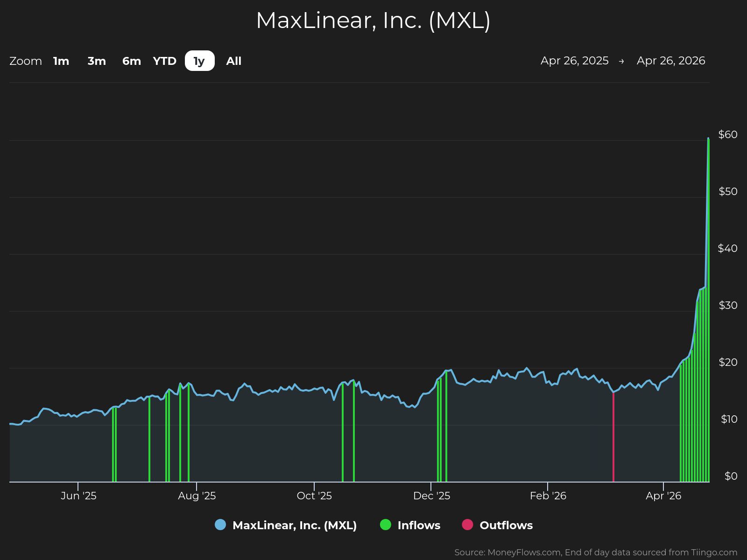Click the blue MXL legend dot
This screenshot has width=747, height=560.
pyautogui.click(x=220, y=525)
